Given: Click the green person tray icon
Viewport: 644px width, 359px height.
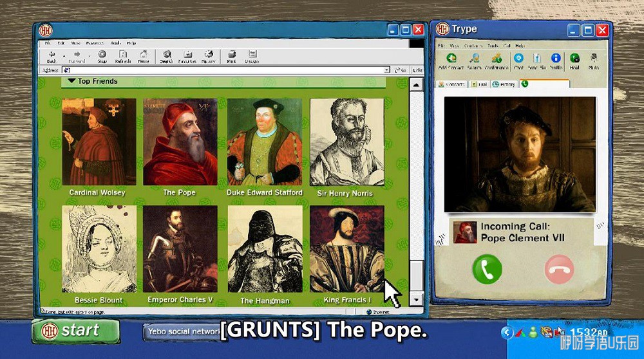Looking at the screenshot, I should click(533, 332).
